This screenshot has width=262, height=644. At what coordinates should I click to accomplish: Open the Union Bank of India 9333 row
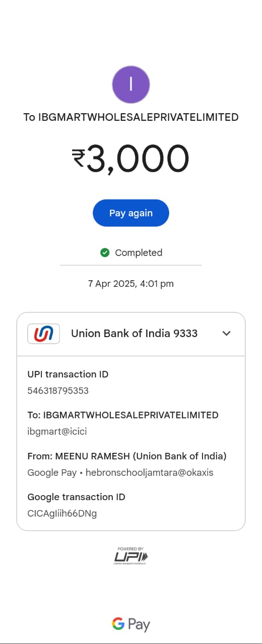(131, 334)
